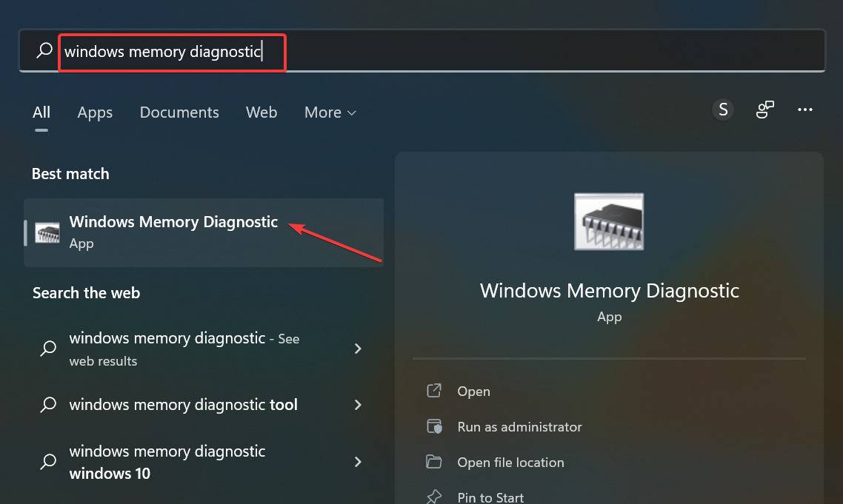Select 'windows memory diagnostic windows 10' suggestion

pyautogui.click(x=204, y=462)
